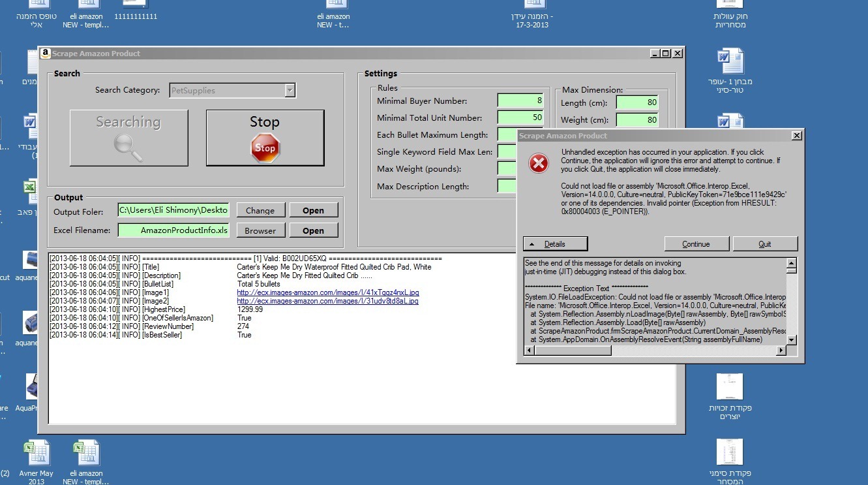Screen dimensions: 868x485
Task: Click Continue in the exception dialog
Action: point(696,243)
